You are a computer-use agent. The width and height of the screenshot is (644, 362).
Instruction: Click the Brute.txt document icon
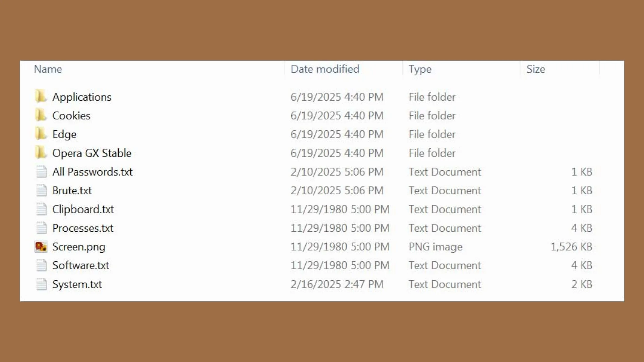41,190
